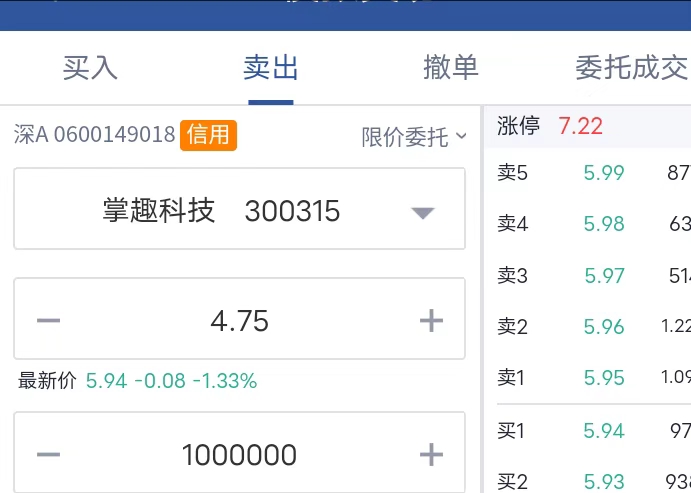Pick the 买1 price 5.94
This screenshot has width=691, height=493.
(604, 430)
